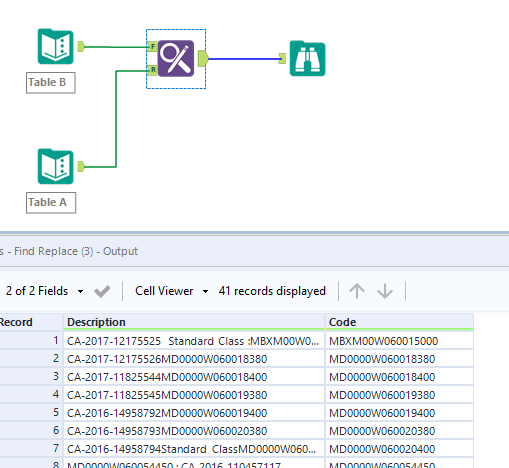Screen dimensions: 509x468
Task: Select description CA-2017-12175526MD0000W060018380
Action: point(194,359)
